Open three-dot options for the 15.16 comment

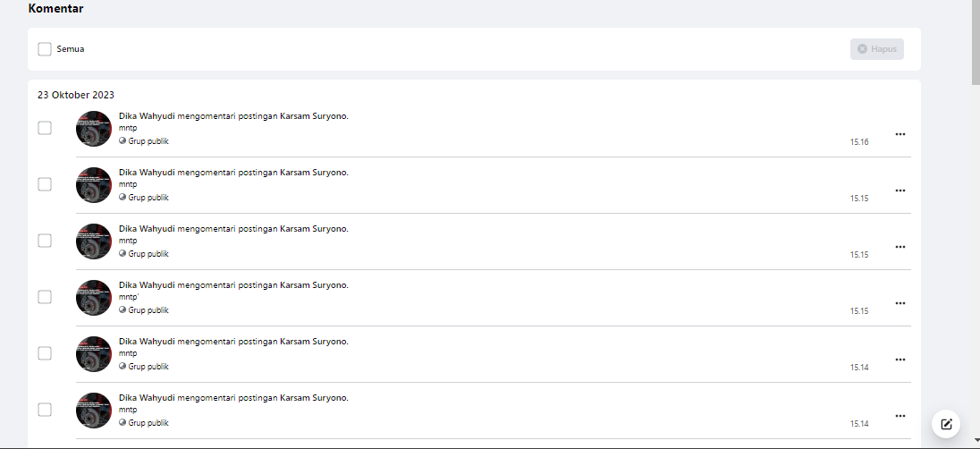click(900, 134)
